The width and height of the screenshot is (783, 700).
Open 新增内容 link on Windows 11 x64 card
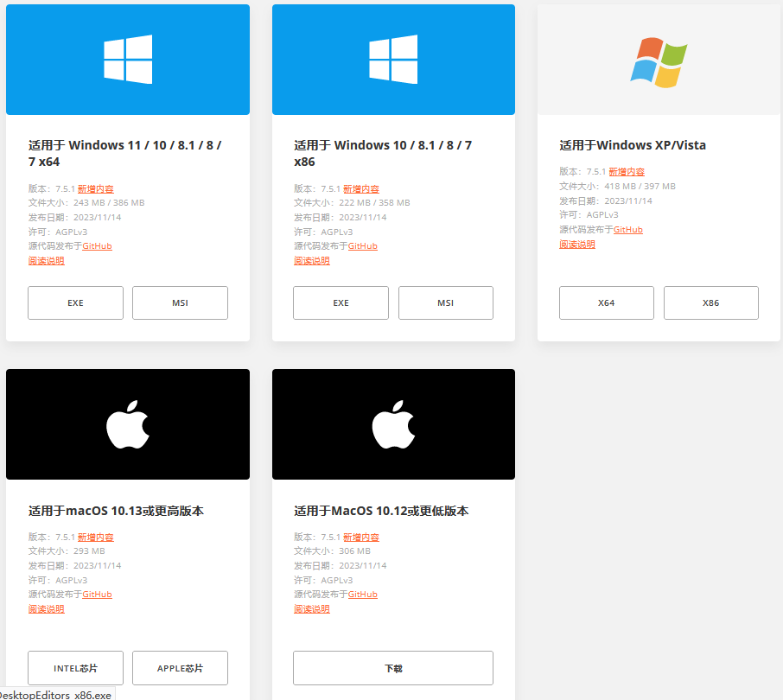coord(96,188)
